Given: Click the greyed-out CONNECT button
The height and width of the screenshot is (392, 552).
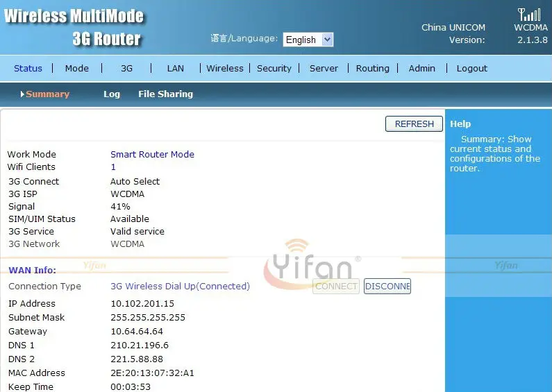Looking at the screenshot, I should click(336, 286).
